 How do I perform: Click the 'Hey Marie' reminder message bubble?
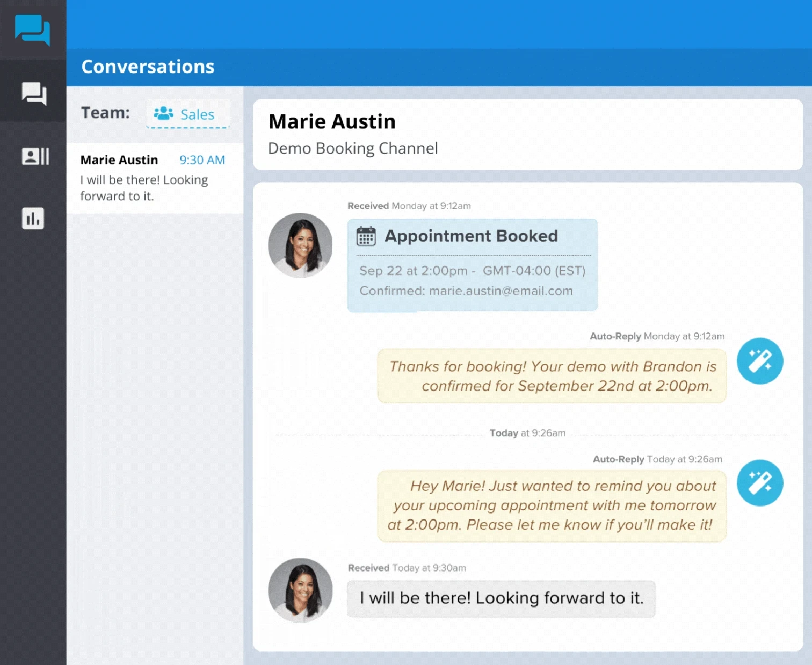coord(552,506)
